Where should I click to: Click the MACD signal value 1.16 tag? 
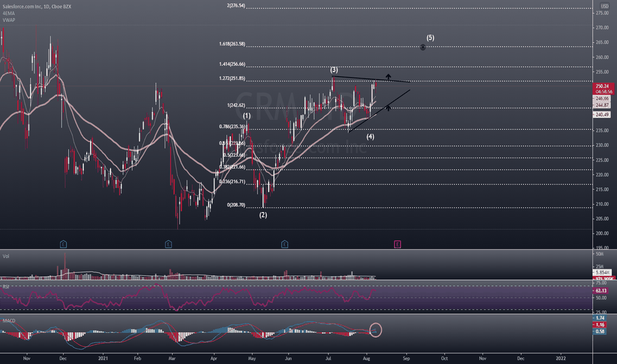tap(600, 325)
